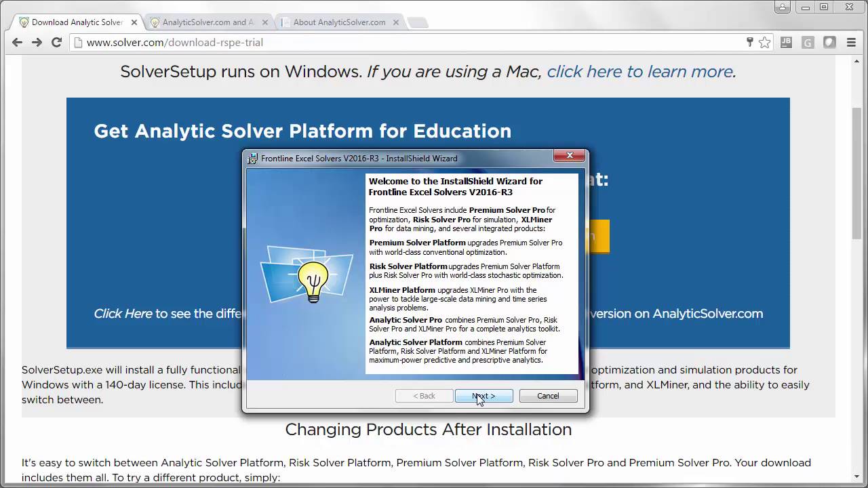This screenshot has width=868, height=488.
Task: Open a new browser tab
Action: click(418, 22)
